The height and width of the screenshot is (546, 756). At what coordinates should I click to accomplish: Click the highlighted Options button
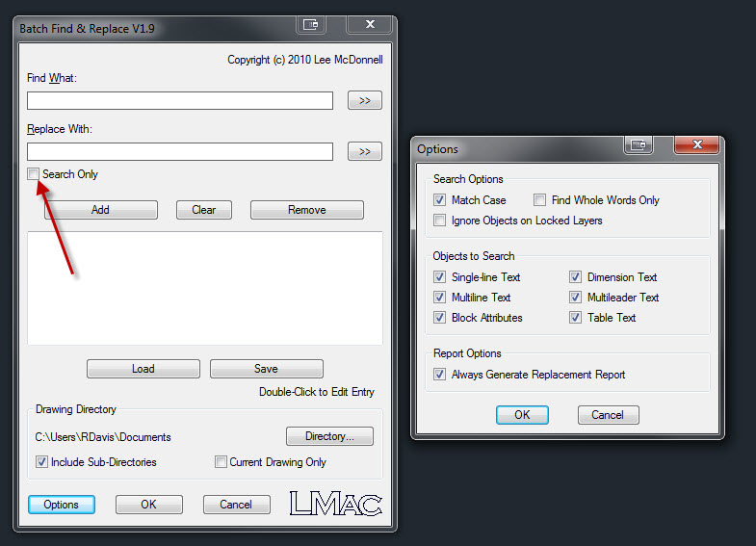pyautogui.click(x=62, y=505)
